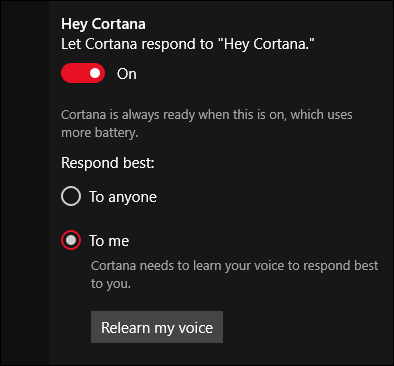This screenshot has height=366, width=394.
Task: Click the "To me" option label text
Action: pos(109,241)
